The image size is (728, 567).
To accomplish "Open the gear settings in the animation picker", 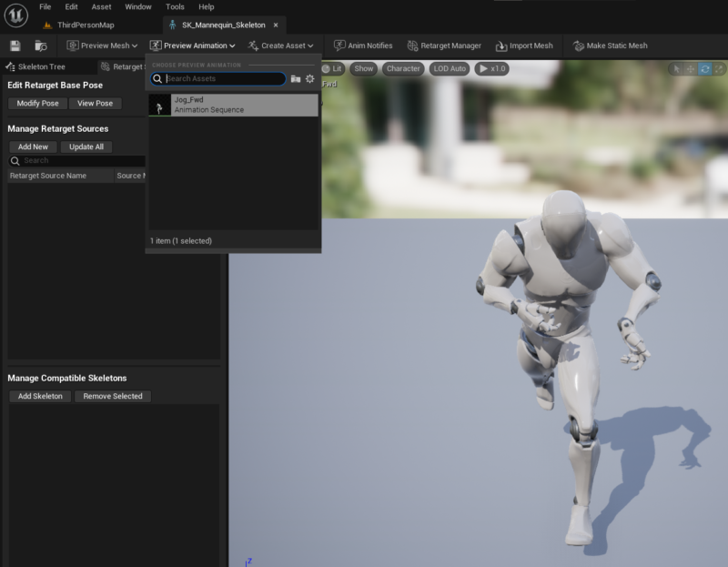I will [310, 78].
